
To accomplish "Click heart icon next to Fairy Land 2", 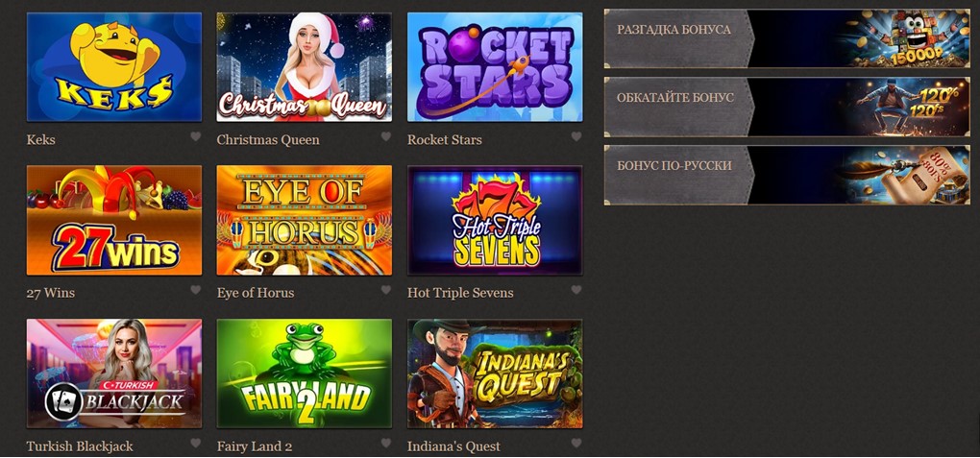I will (385, 443).
